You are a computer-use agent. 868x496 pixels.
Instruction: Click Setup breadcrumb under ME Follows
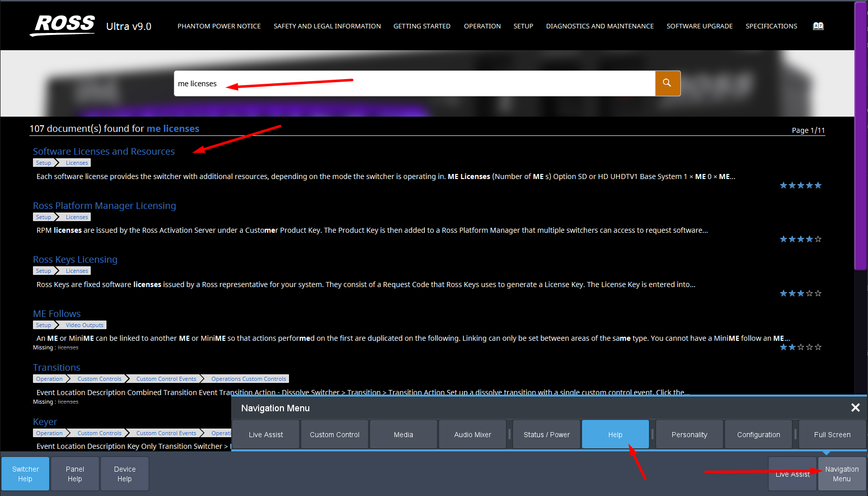44,325
